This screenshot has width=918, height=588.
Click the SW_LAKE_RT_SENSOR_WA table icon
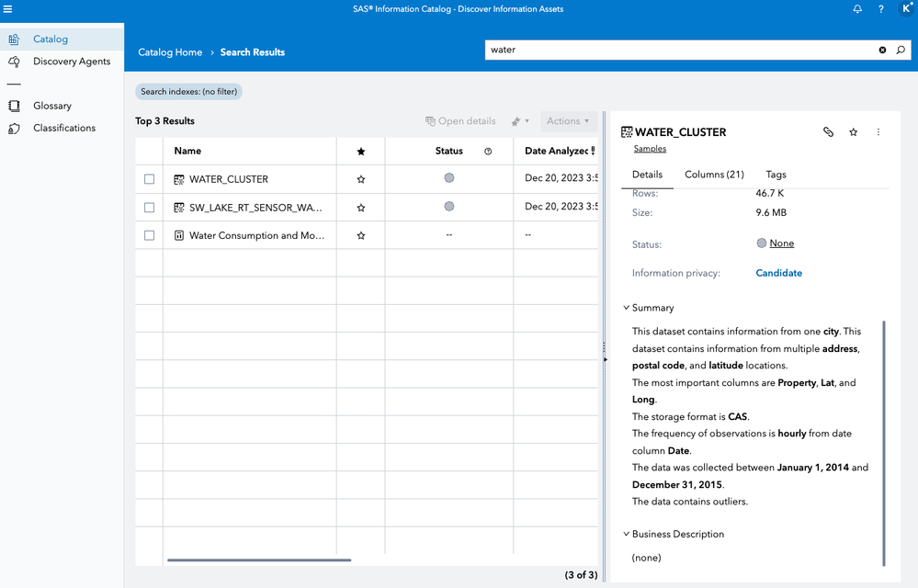point(179,208)
